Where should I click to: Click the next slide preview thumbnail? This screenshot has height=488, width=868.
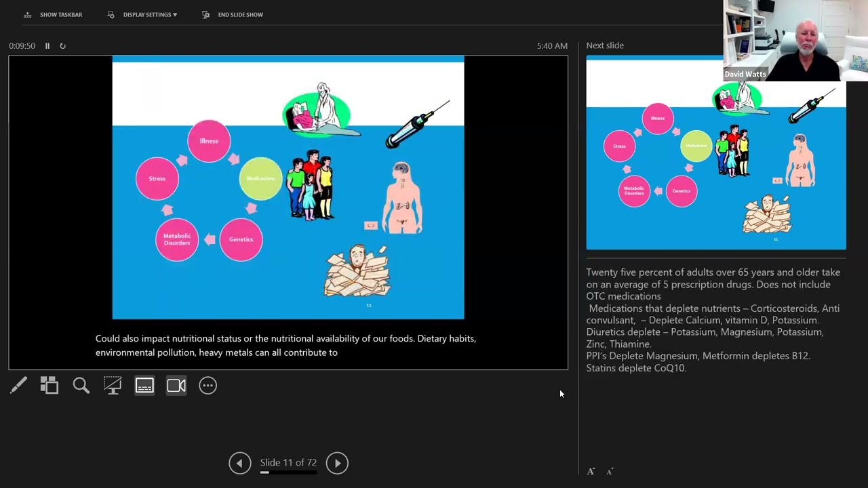[716, 153]
